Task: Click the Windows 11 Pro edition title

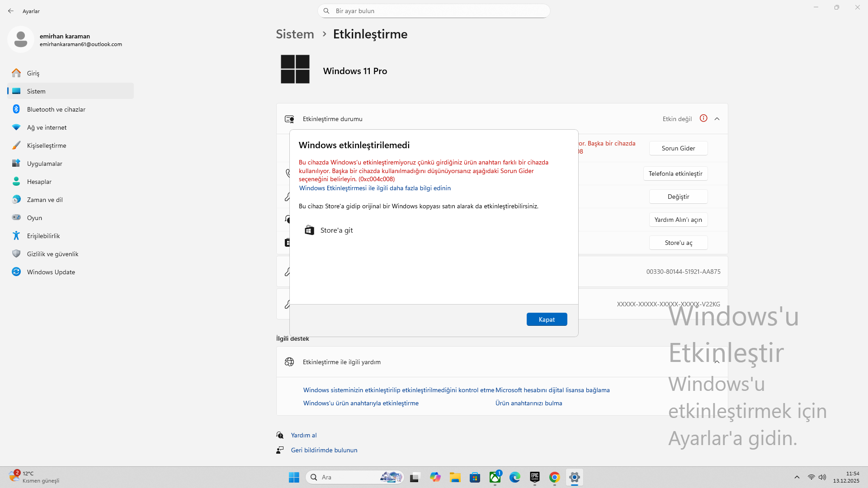Action: pyautogui.click(x=355, y=71)
